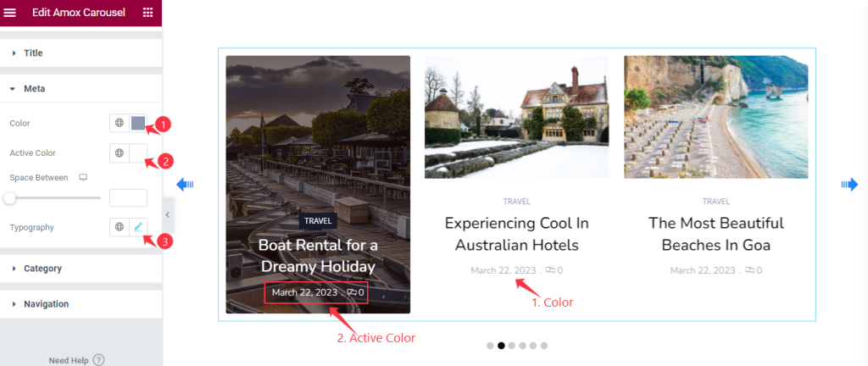Click the globe icon next to Color

click(119, 124)
